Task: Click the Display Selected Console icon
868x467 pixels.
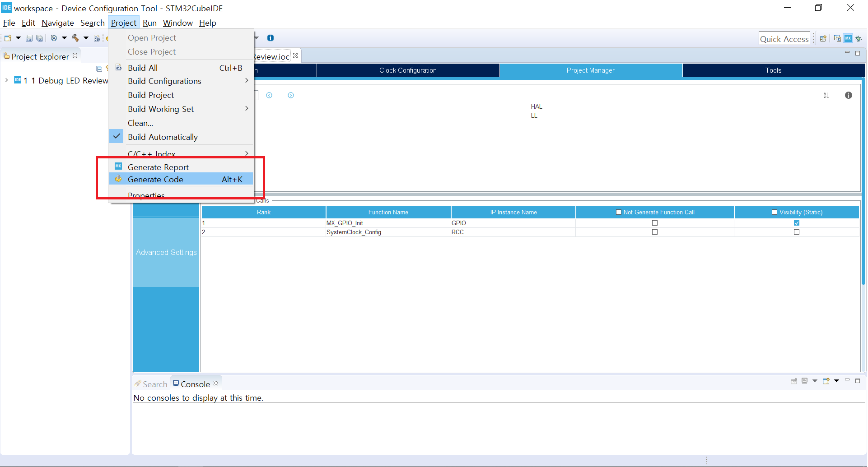Action: [x=805, y=381]
